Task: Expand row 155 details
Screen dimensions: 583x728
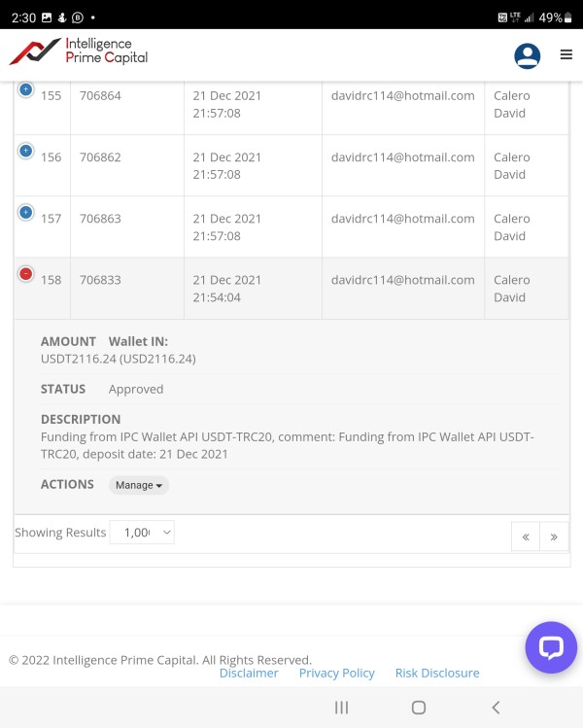Action: (26, 89)
